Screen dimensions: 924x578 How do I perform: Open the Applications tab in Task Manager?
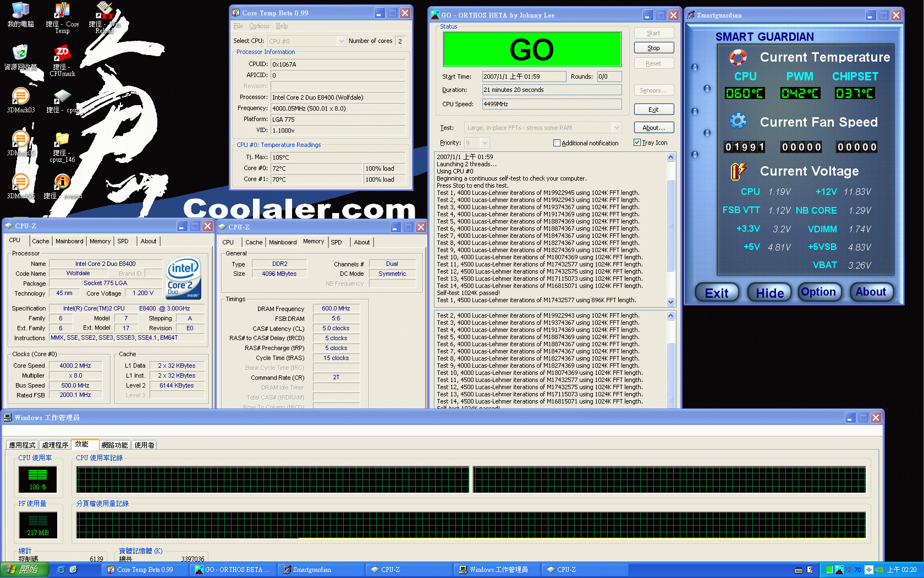(x=22, y=445)
